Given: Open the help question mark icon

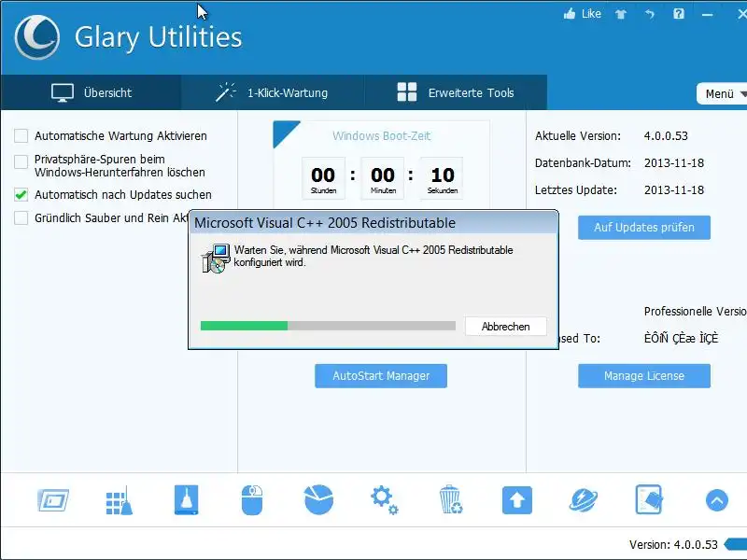Looking at the screenshot, I should point(679,14).
